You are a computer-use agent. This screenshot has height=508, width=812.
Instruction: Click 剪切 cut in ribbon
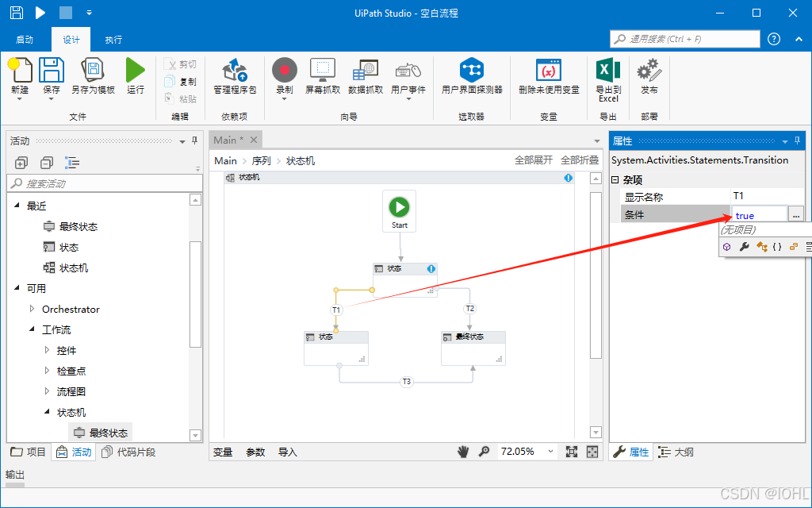pyautogui.click(x=180, y=64)
